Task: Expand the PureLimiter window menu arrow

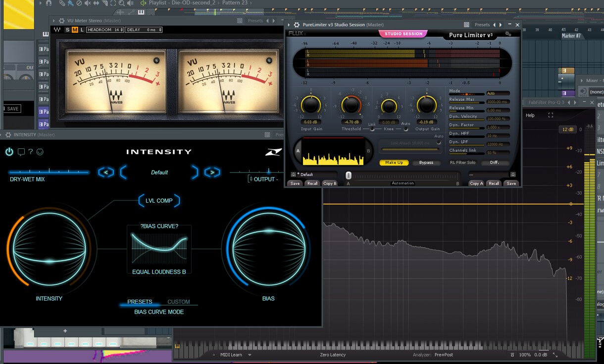Action: point(289,25)
